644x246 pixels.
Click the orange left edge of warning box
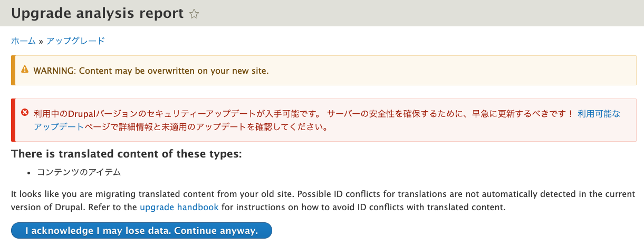tap(13, 70)
